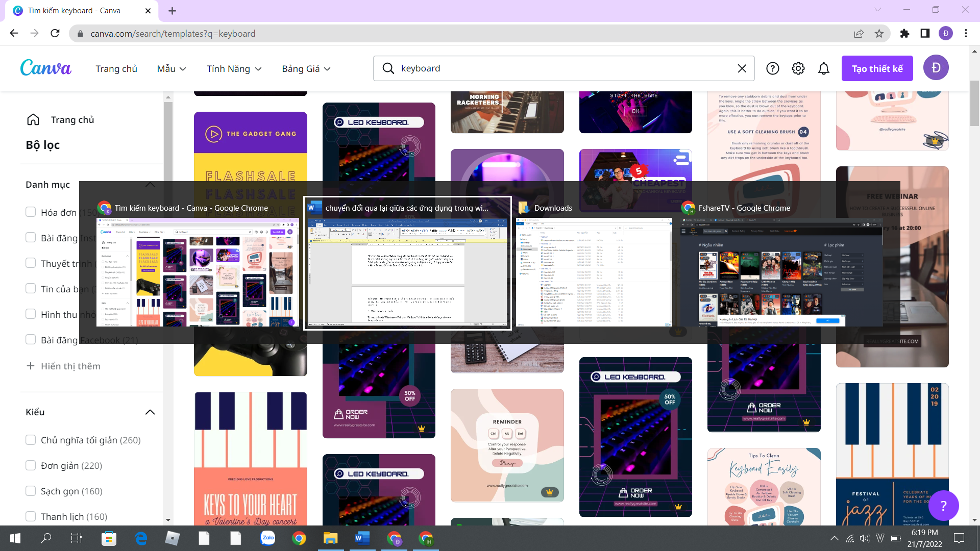Expand the Bảng Giá dropdown menu
Image resolution: width=980 pixels, height=551 pixels.
coord(306,68)
